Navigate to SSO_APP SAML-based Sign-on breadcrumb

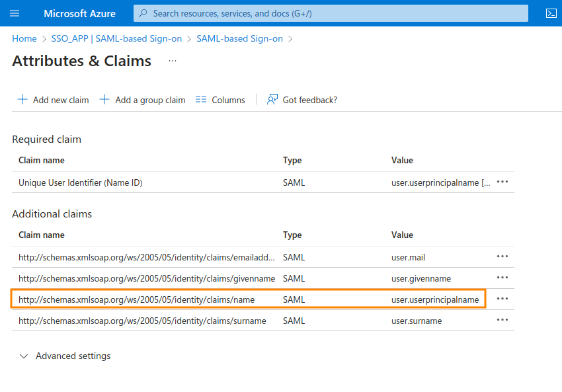pyautogui.click(x=116, y=39)
